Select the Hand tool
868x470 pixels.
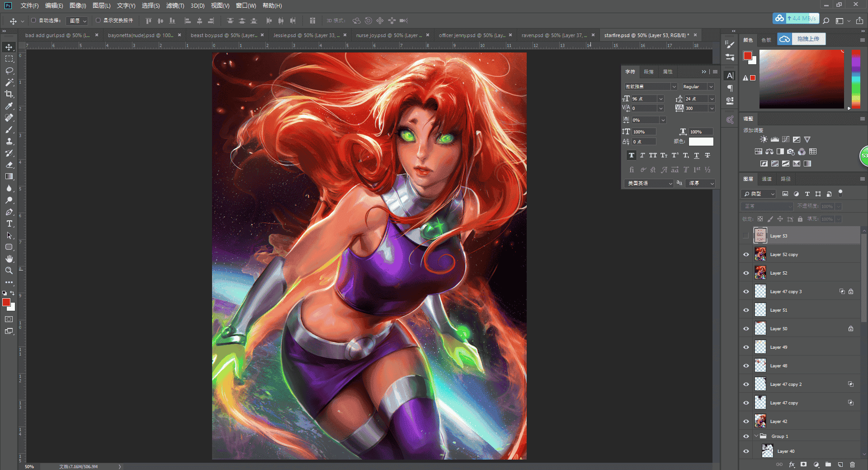[9, 259]
